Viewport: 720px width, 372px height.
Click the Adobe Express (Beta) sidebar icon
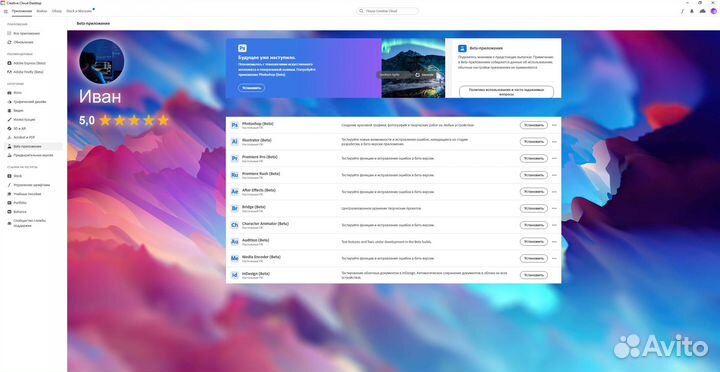[x=9, y=63]
